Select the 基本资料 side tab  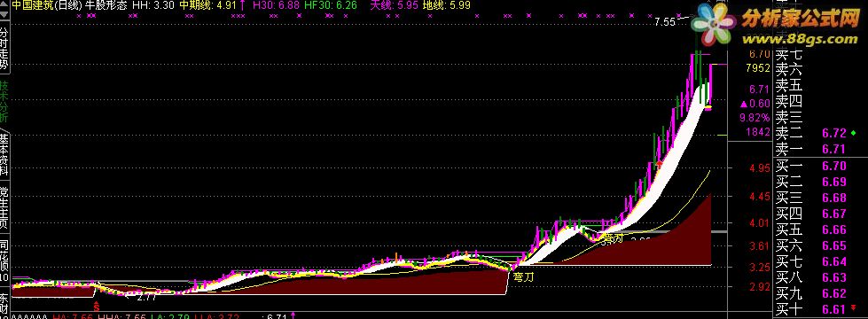click(x=4, y=156)
